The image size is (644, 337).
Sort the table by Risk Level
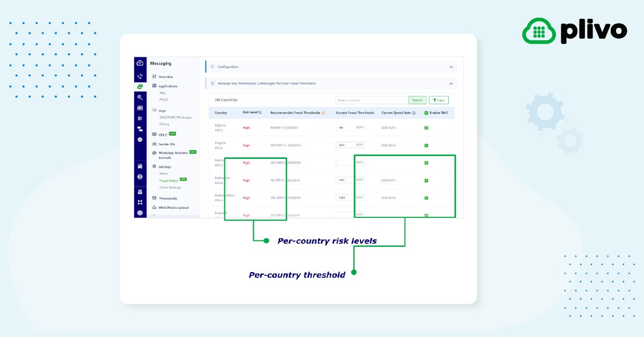[x=260, y=113]
